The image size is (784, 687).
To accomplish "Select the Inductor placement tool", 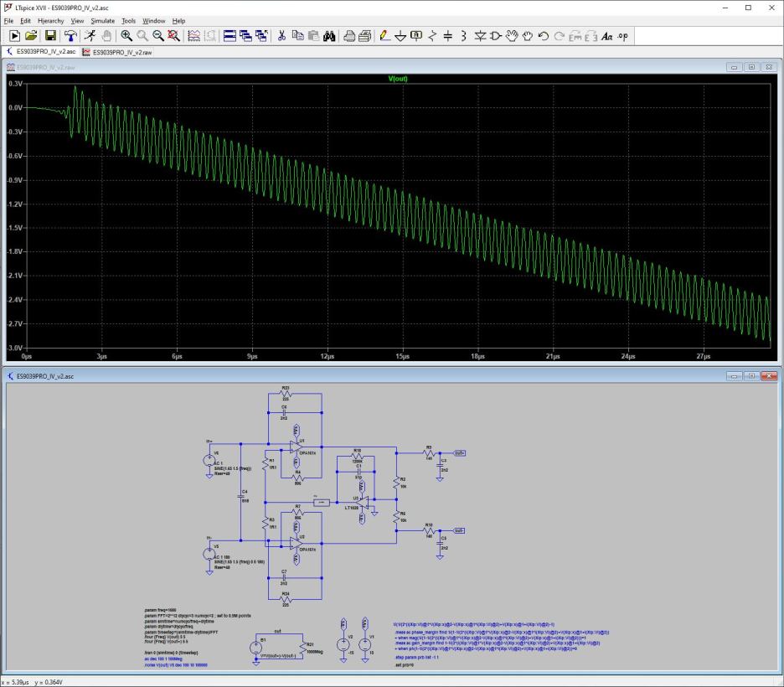I will click(x=463, y=36).
